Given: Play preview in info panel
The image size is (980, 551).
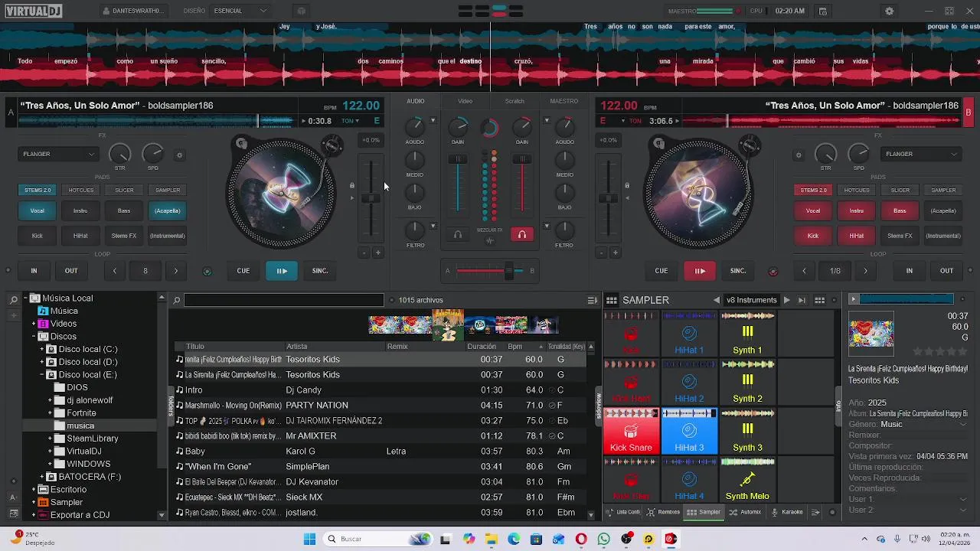Looking at the screenshot, I should click(853, 299).
